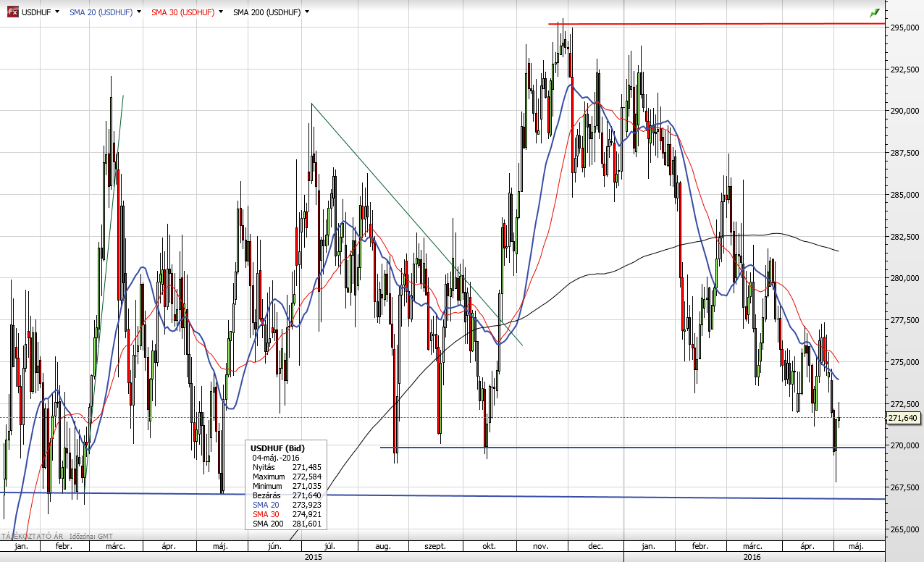Expand the SMA 30 (USDHUF) indicator menu

click(220, 12)
